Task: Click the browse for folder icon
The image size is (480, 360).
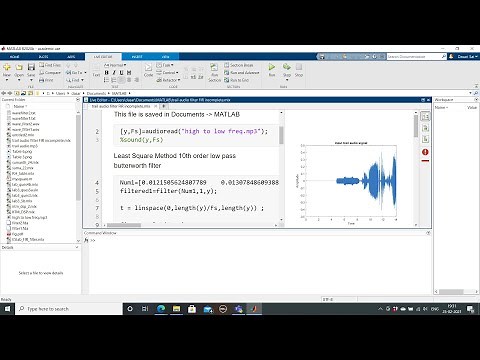Action: (30, 93)
